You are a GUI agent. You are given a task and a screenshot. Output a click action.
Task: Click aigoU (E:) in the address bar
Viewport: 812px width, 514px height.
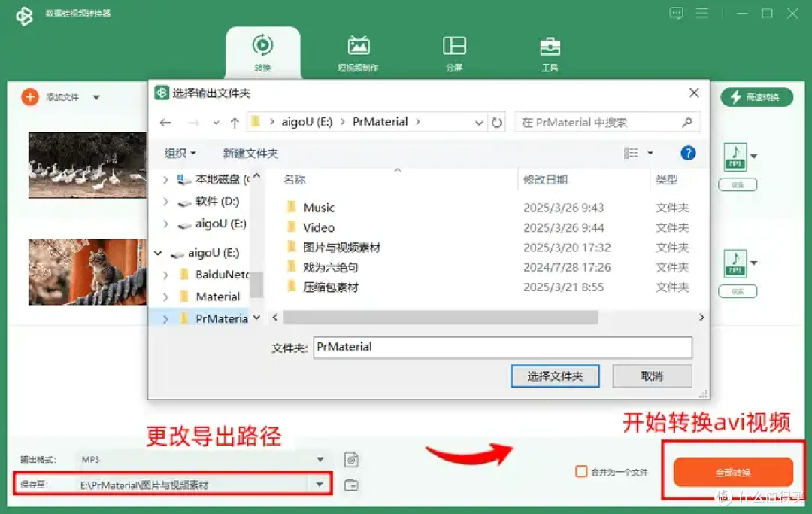(x=307, y=122)
